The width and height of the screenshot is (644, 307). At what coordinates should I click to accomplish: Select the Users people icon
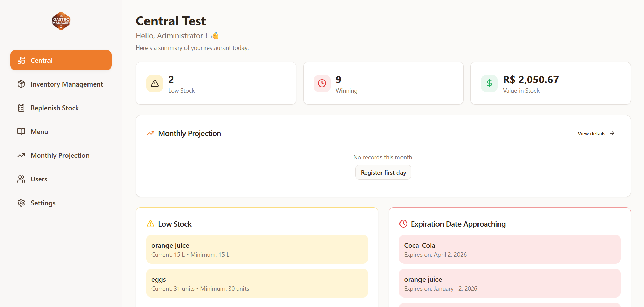pos(21,179)
